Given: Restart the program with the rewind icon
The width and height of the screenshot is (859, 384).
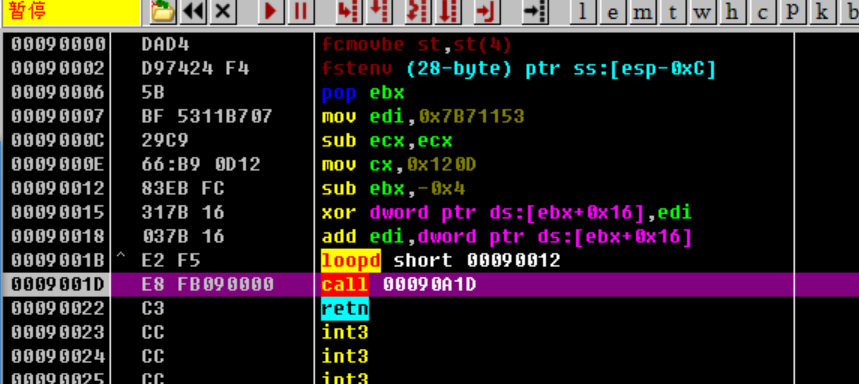Looking at the screenshot, I should tap(193, 12).
